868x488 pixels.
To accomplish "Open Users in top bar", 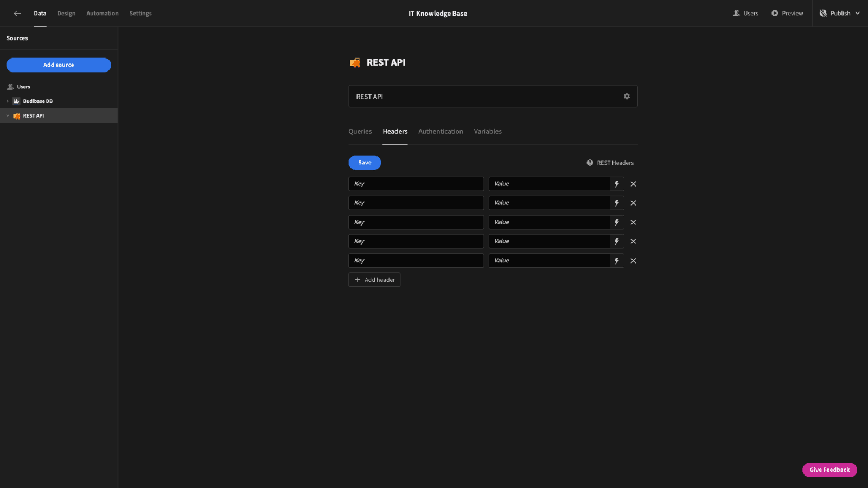I will (745, 14).
